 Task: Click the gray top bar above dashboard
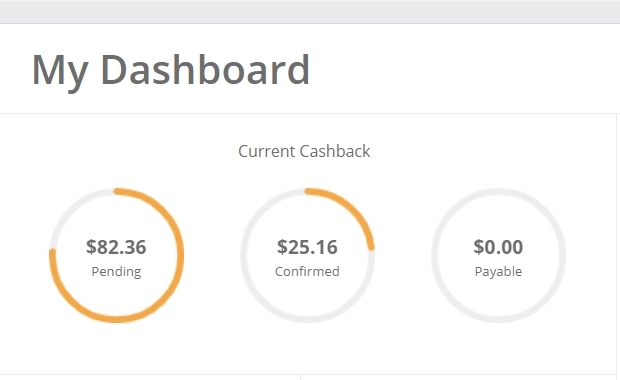310,11
